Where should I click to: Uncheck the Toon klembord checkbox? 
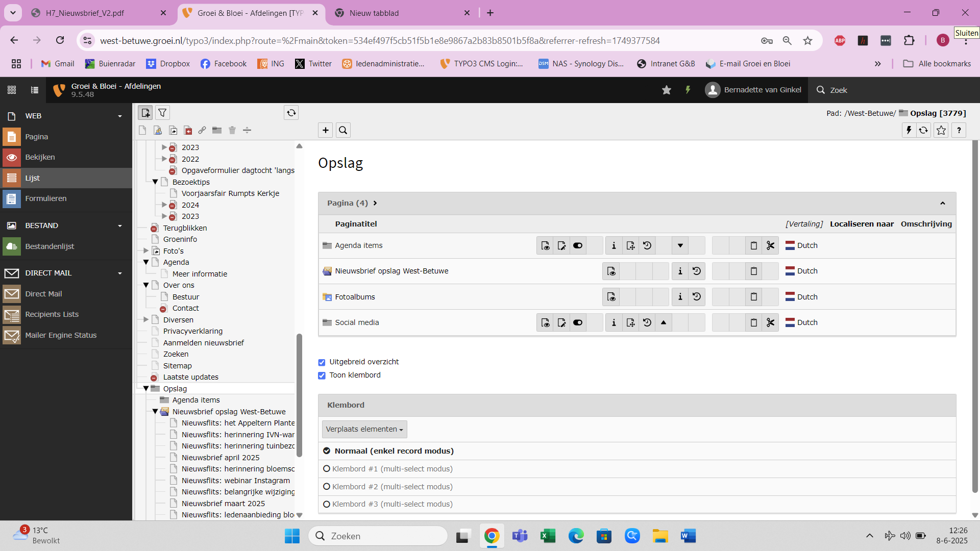pyautogui.click(x=322, y=375)
